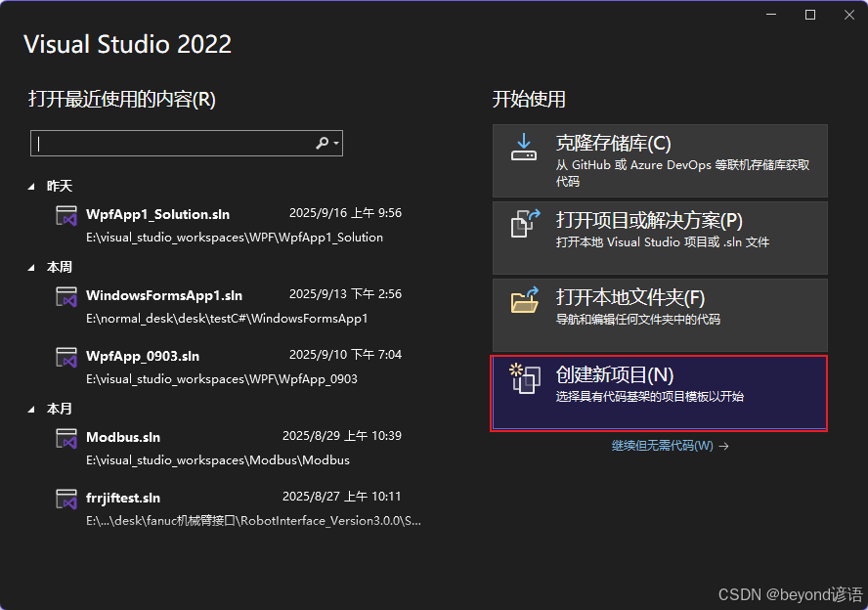Minimize the Visual Studio 2022 window

point(771,15)
